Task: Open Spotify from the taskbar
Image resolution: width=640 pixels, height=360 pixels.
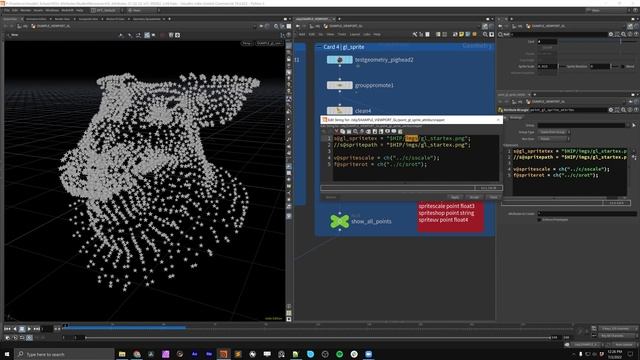Action: (340, 354)
